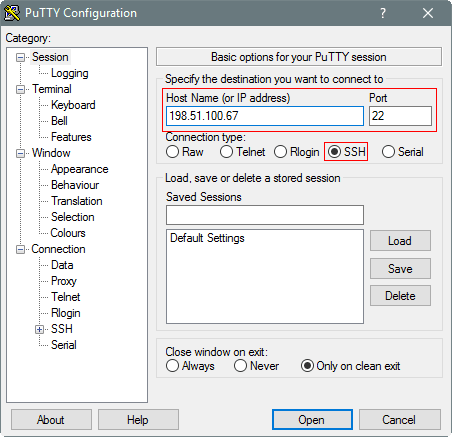Collapse the Window tree node
This screenshot has height=437, width=452.
20,154
